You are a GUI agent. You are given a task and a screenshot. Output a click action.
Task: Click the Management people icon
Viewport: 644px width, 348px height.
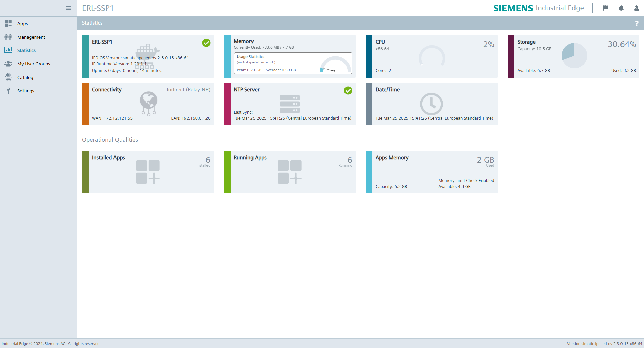click(8, 37)
